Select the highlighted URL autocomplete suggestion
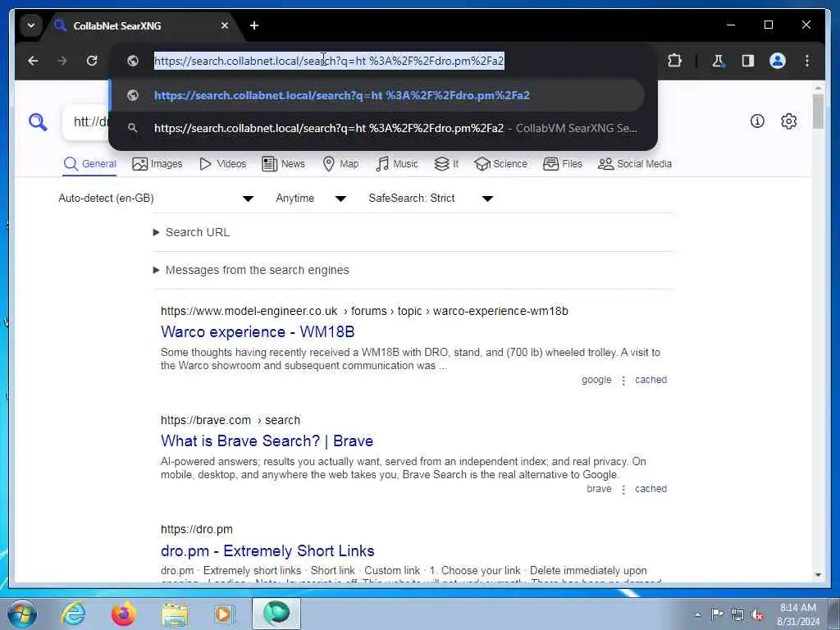 (377, 95)
